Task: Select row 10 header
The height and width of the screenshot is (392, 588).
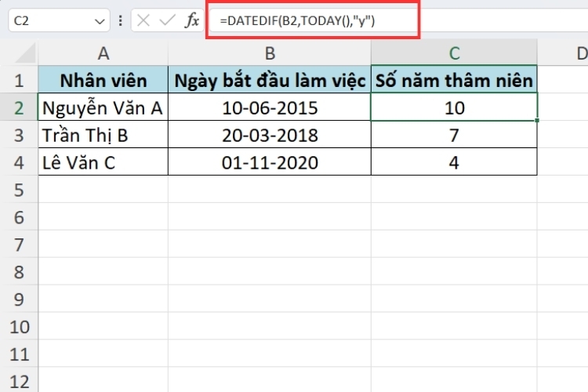Action: 19,327
